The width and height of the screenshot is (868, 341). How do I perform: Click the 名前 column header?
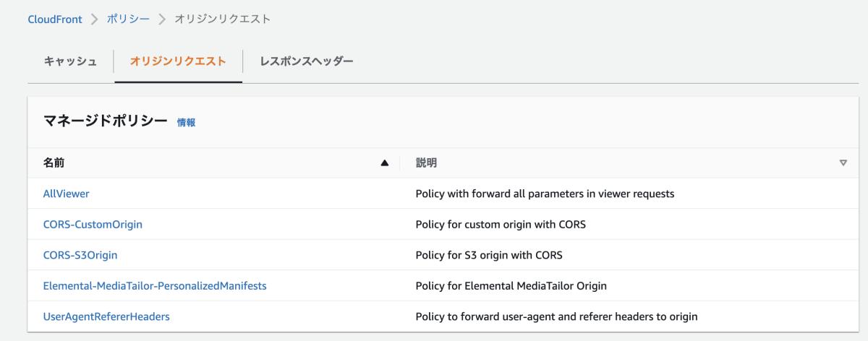coord(54,163)
